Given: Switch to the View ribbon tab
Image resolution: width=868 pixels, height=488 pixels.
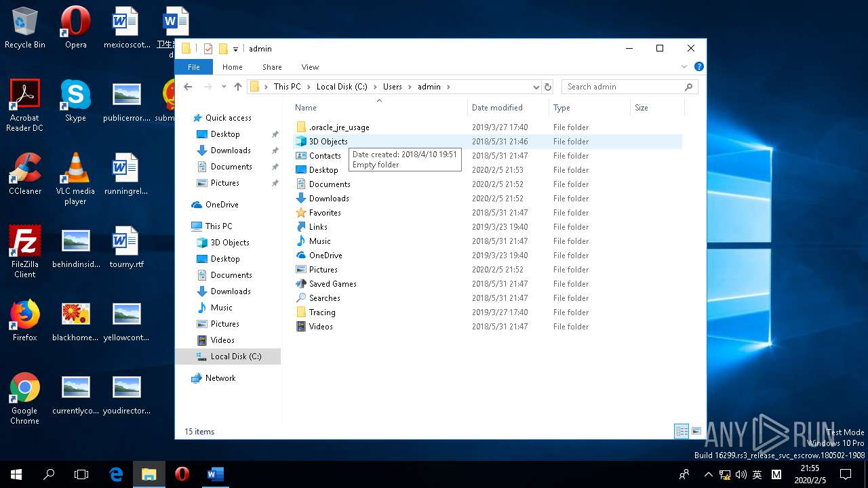Looking at the screenshot, I should 310,66.
